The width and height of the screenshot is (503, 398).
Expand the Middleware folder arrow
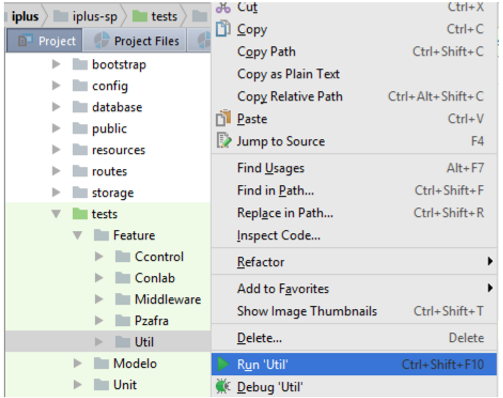click(x=99, y=299)
